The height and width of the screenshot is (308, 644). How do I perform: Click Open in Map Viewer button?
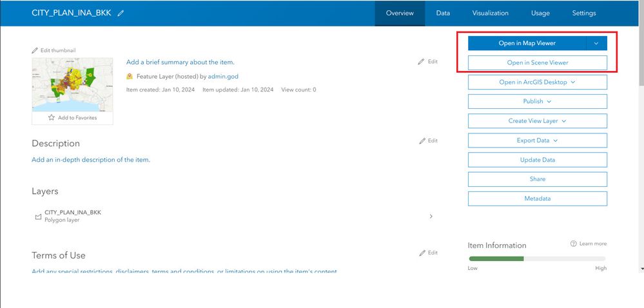tap(527, 43)
